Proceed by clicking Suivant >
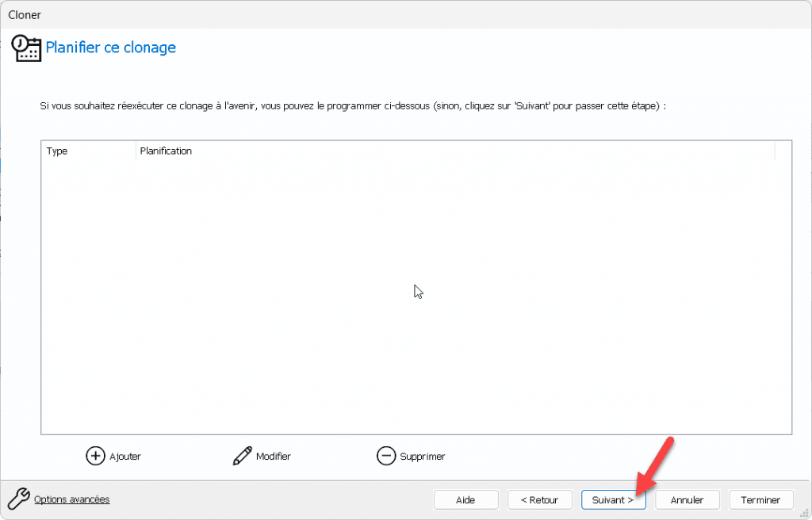Image resolution: width=812 pixels, height=520 pixels. click(x=613, y=500)
